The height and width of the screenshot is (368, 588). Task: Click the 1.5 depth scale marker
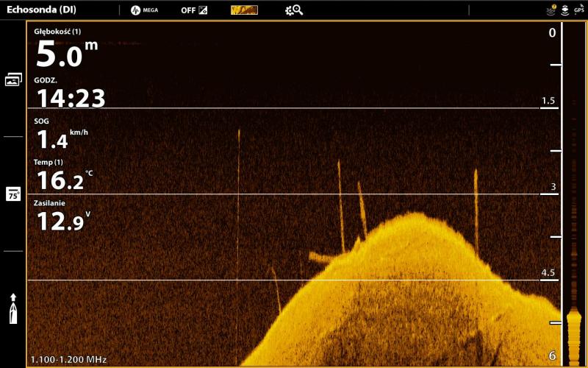point(548,101)
